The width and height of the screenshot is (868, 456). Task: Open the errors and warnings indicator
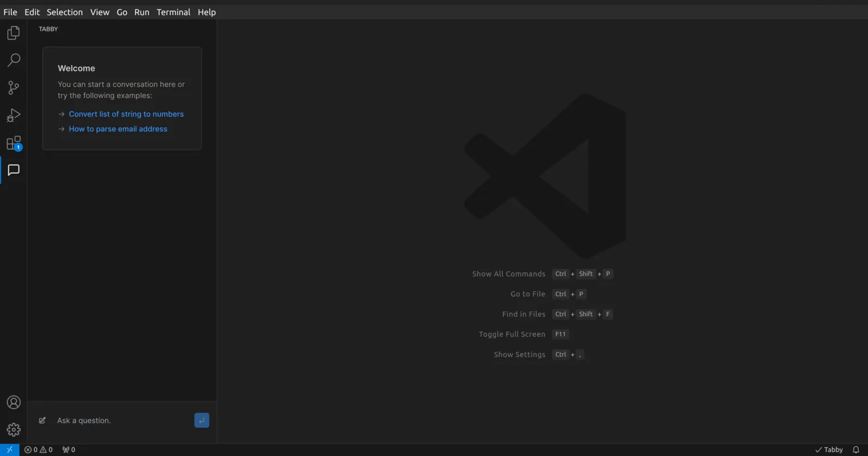pyautogui.click(x=39, y=449)
